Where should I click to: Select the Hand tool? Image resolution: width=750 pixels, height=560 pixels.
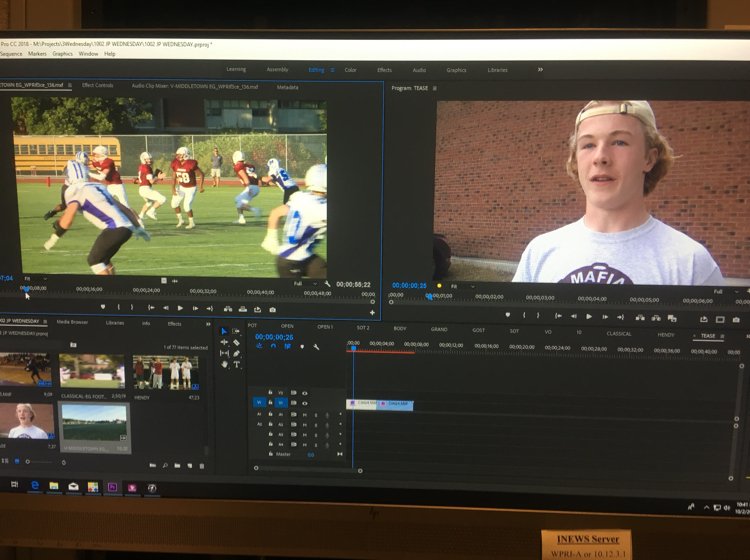tap(224, 364)
